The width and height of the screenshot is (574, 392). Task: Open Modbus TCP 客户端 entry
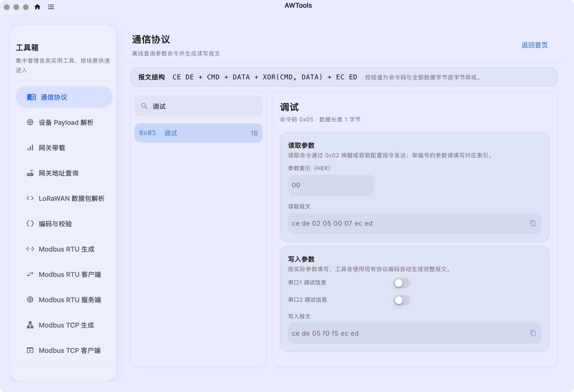[x=64, y=350]
